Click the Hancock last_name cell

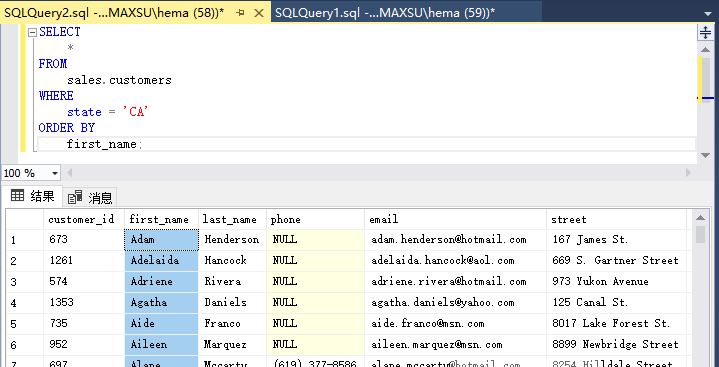232,261
